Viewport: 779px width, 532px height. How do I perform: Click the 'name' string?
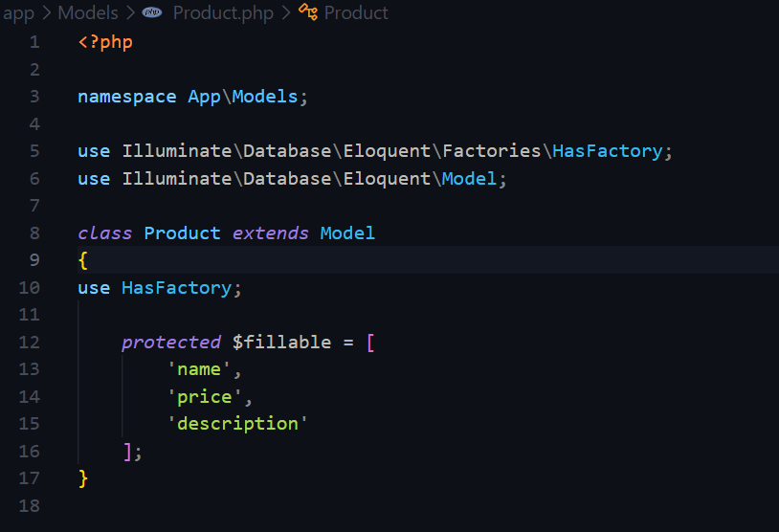click(x=199, y=369)
